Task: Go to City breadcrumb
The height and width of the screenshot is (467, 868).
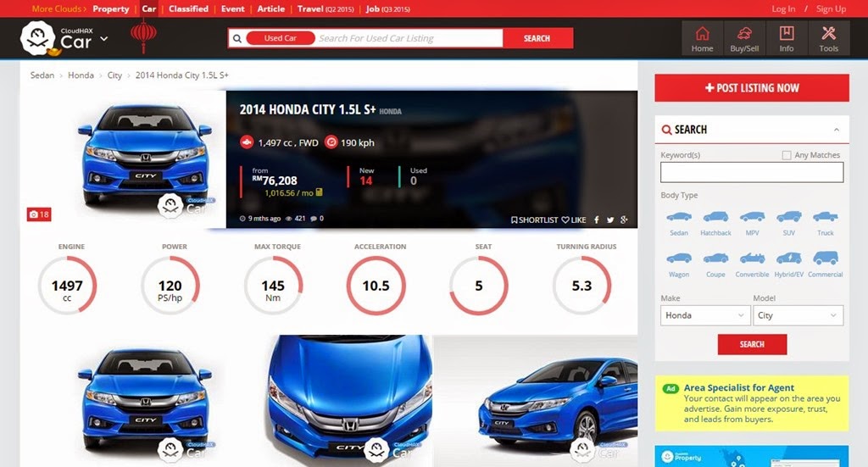Action: (114, 75)
